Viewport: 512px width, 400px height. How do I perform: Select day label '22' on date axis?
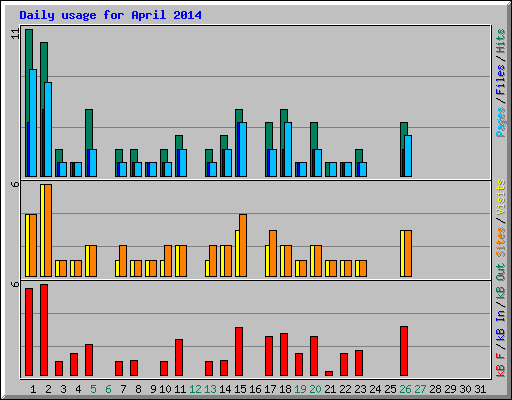(345, 389)
